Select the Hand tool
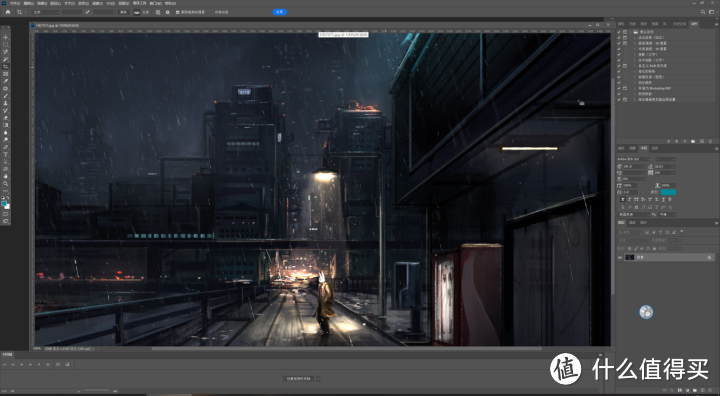Screen dimensions: 720x396 (x=6, y=177)
